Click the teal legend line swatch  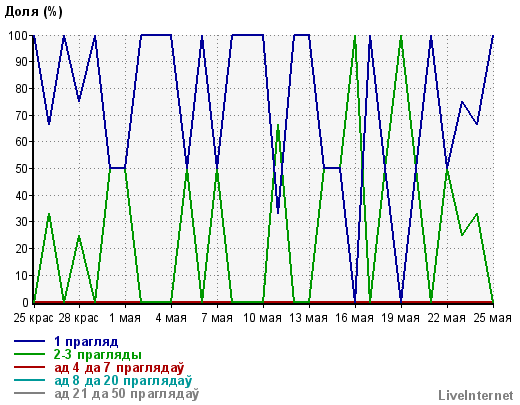(29, 380)
